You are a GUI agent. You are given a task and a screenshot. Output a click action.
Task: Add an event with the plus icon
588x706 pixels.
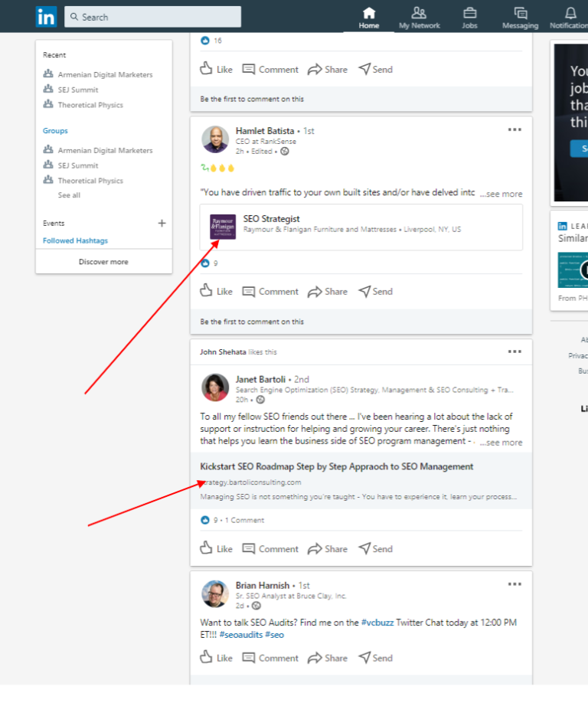[162, 223]
